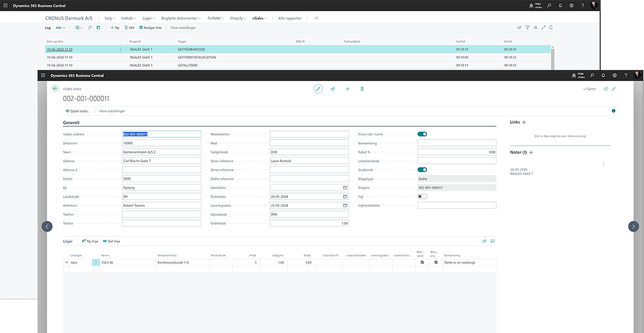
Task: Share the order using share icon
Action: pyautogui.click(x=333, y=89)
